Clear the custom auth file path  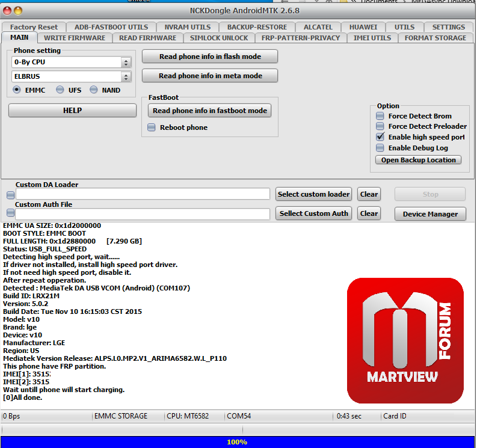tap(369, 213)
